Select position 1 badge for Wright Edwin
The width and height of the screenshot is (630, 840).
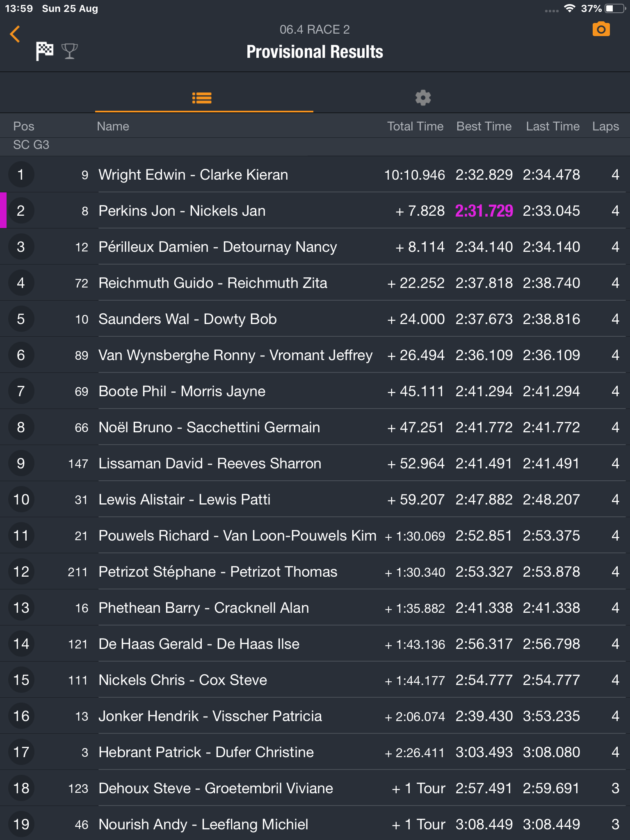click(x=21, y=175)
